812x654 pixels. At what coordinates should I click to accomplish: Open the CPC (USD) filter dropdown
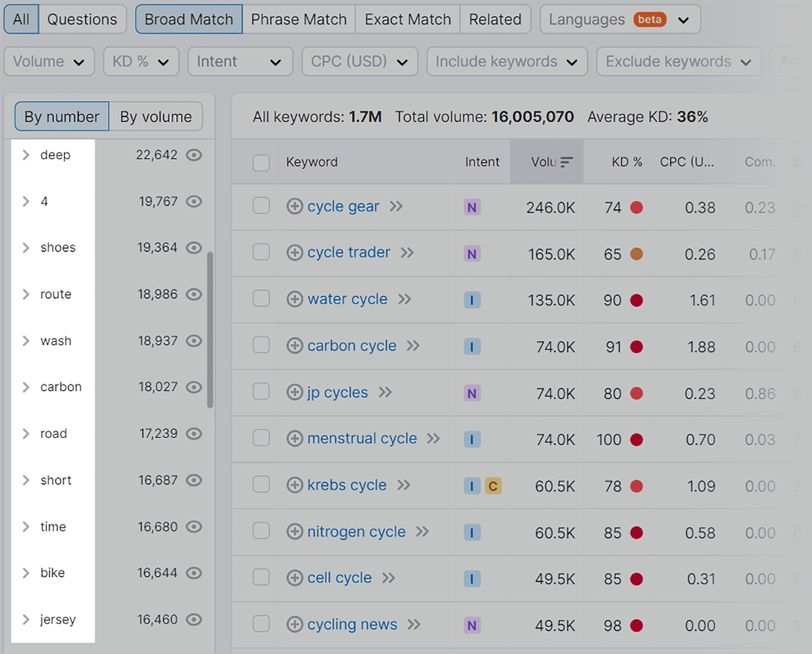(x=359, y=61)
